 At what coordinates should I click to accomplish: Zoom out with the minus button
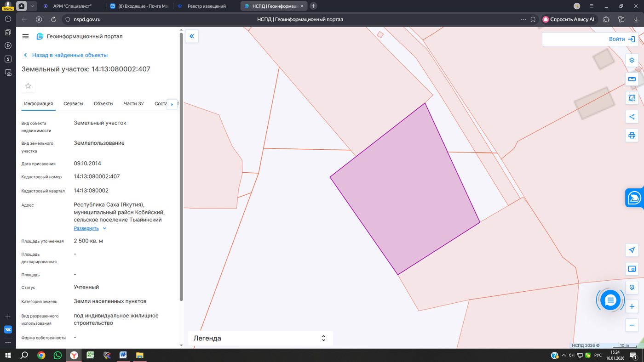click(x=632, y=325)
